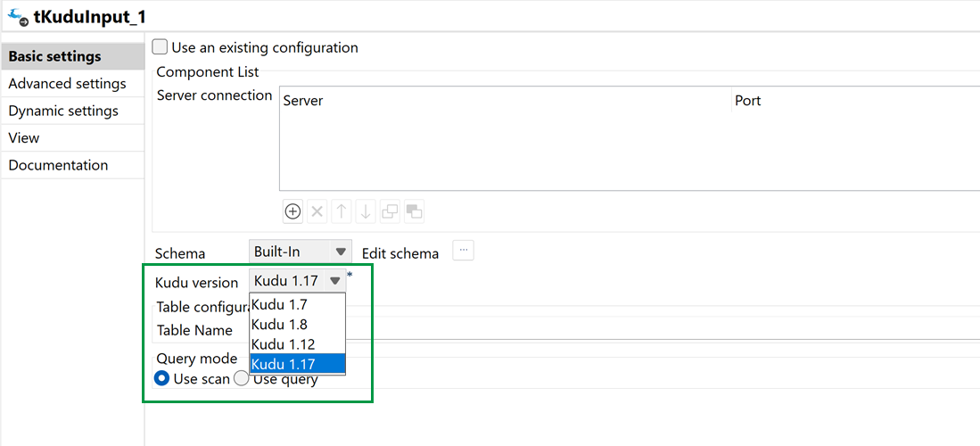Select the Use scan radio option
The height and width of the screenshot is (446, 980).
[162, 378]
